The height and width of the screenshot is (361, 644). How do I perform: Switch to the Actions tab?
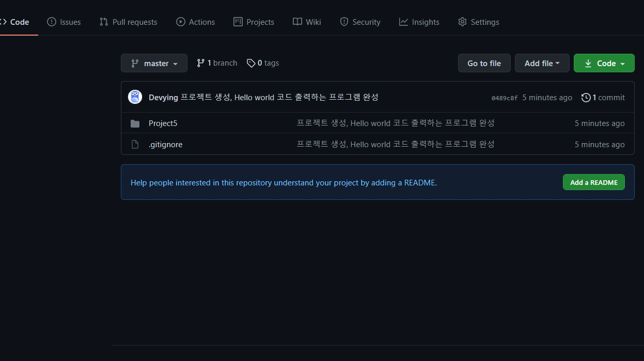(x=195, y=22)
